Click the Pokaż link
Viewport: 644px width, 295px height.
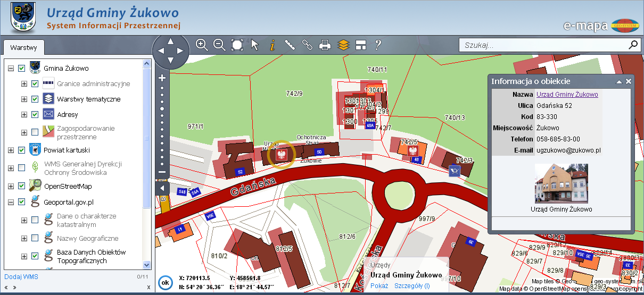[x=379, y=285]
